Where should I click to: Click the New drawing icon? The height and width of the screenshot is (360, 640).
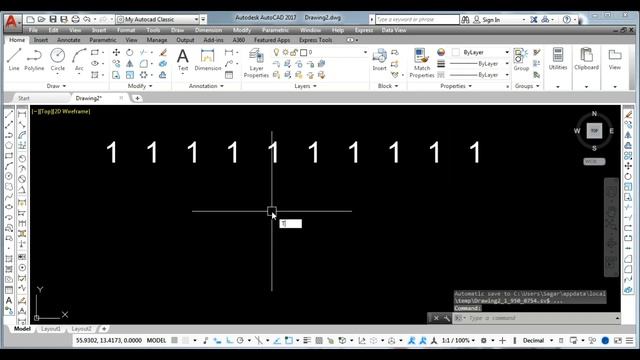(30, 19)
